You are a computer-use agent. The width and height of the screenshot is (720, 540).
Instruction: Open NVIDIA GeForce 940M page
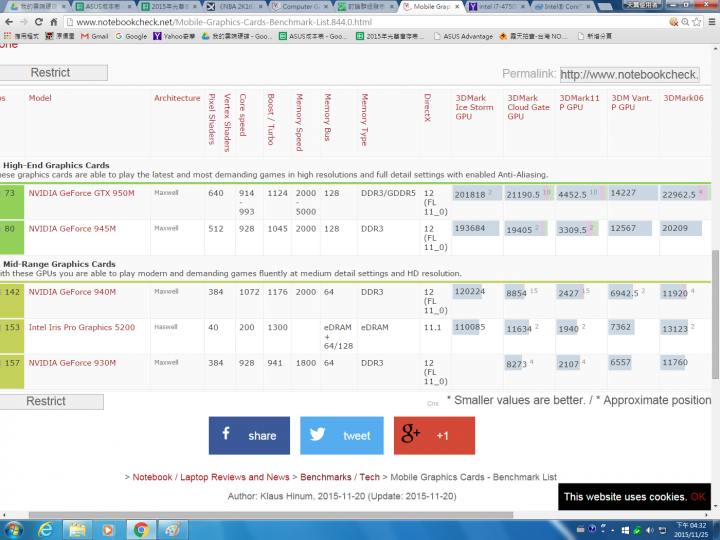tap(72, 292)
